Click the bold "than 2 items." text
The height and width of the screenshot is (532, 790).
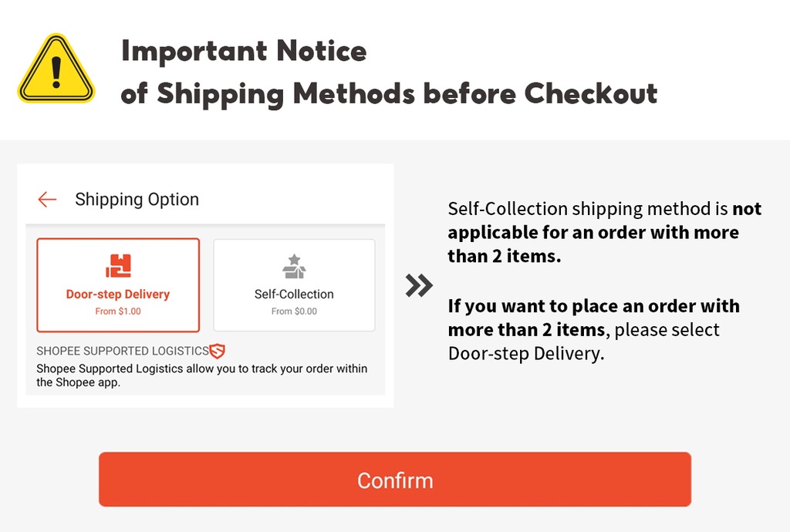pyautogui.click(x=504, y=256)
